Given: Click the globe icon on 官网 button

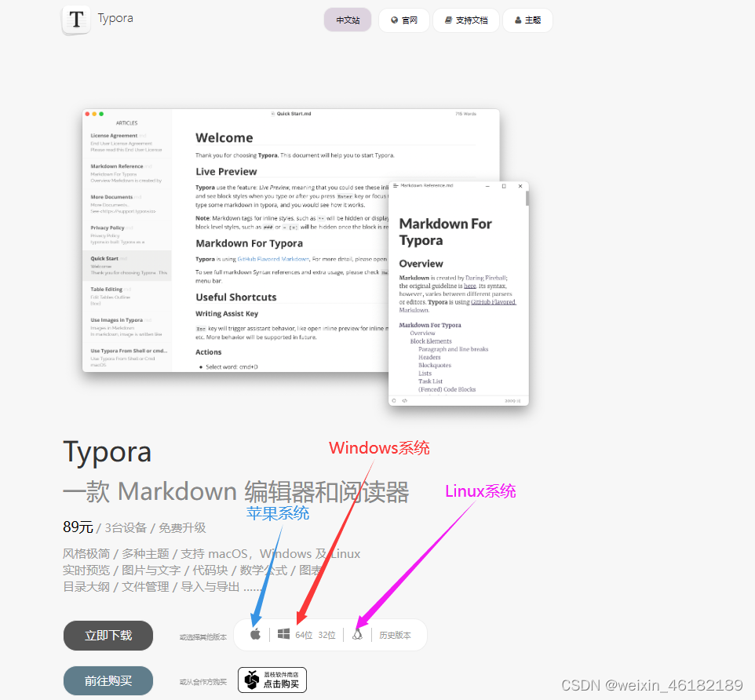Looking at the screenshot, I should coord(394,20).
